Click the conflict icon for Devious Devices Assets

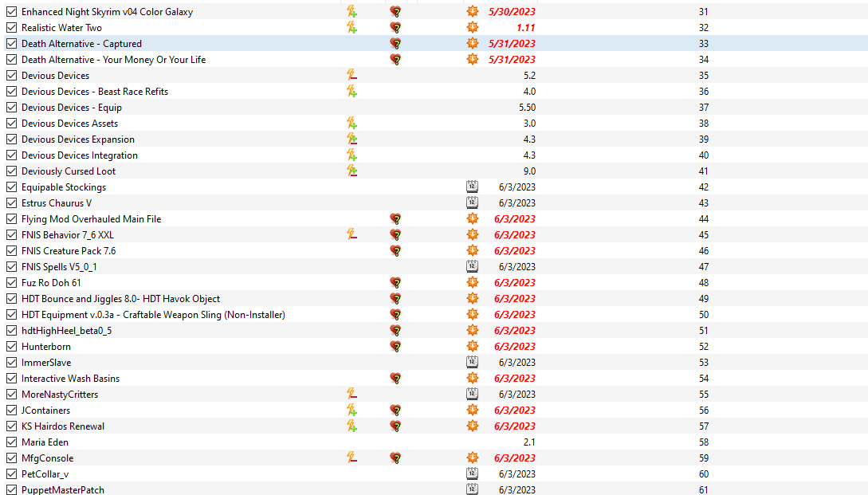coord(352,124)
